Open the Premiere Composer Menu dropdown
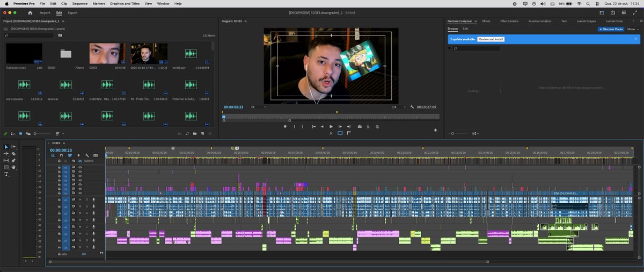The image size is (644, 272). 633,29
